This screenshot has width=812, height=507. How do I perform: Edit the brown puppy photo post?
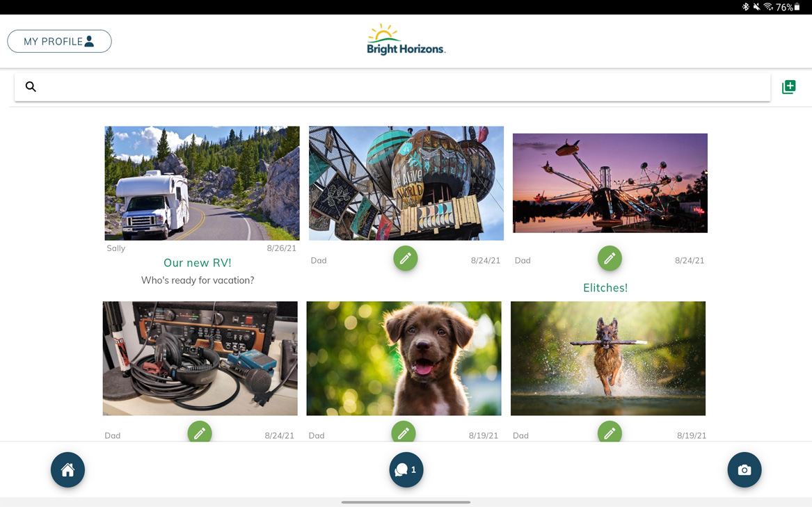404,431
